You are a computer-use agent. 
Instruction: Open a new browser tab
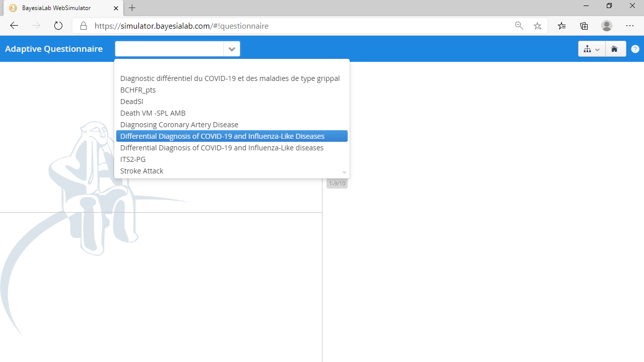tap(132, 8)
